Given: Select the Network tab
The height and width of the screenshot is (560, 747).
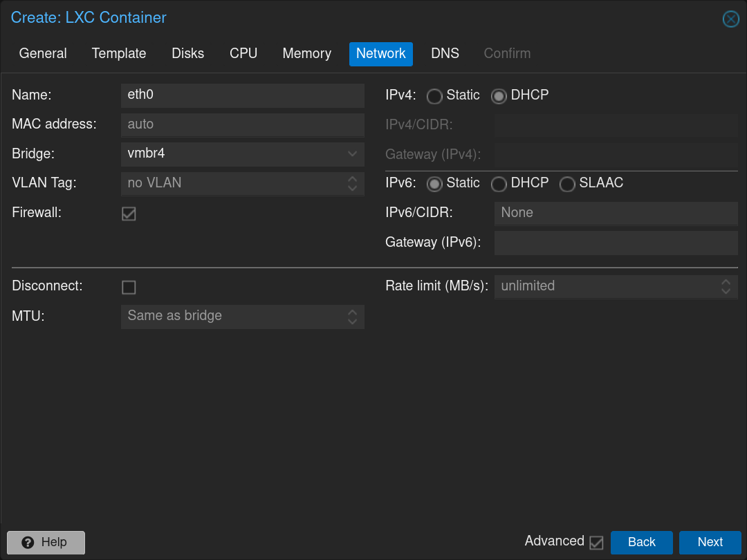Looking at the screenshot, I should tap(381, 53).
